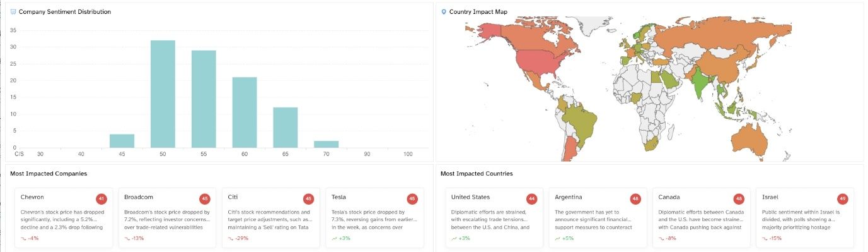Screen dimensions: 868x252
Task: Click Argentina's +5% trend indicator
Action: coord(564,238)
